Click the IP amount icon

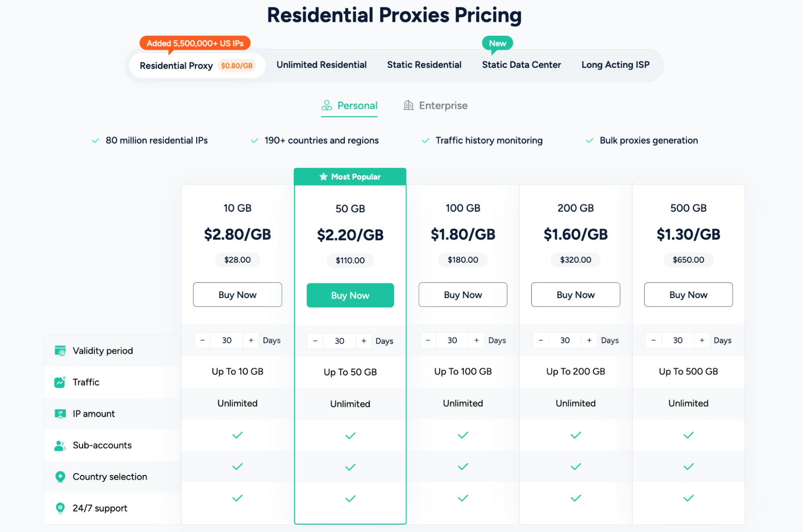pos(60,413)
